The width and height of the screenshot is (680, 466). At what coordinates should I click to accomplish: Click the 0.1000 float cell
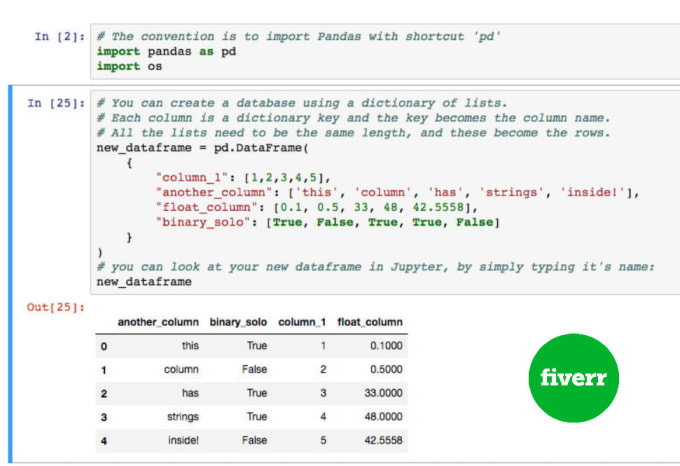click(386, 345)
